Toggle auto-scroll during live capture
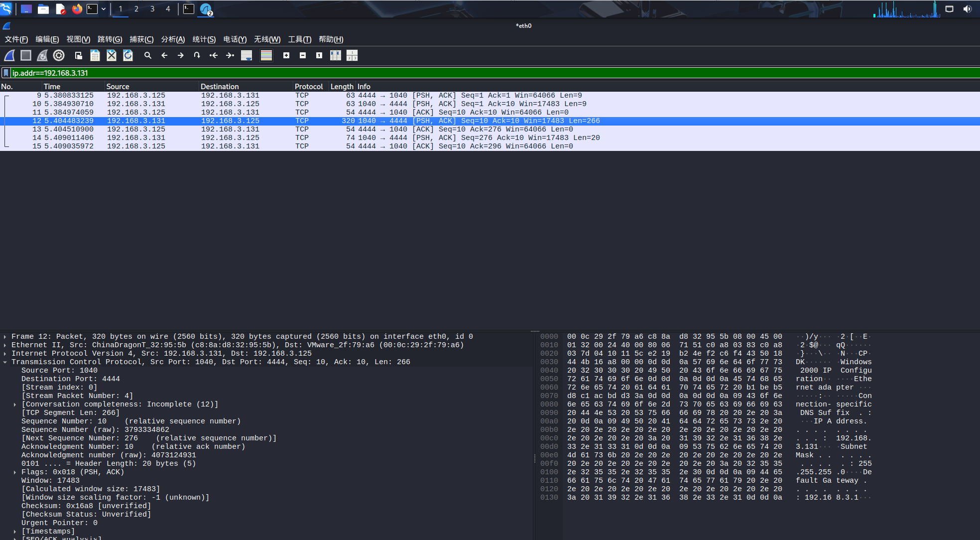 coord(246,56)
